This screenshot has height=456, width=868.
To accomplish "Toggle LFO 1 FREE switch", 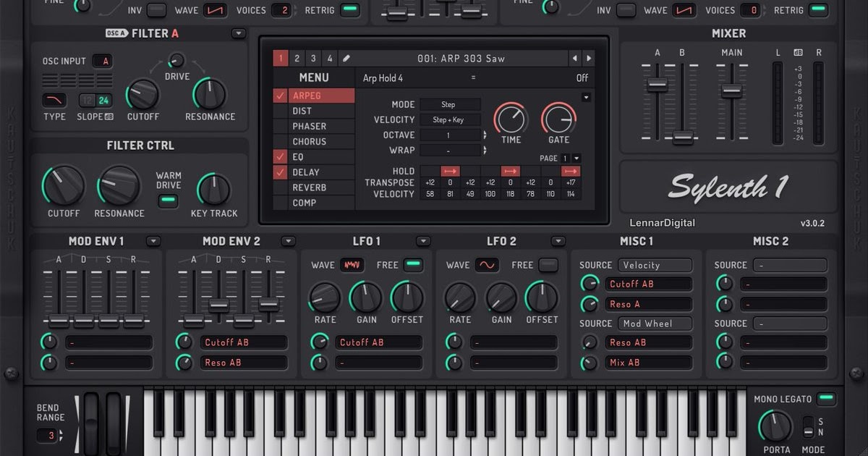I will pyautogui.click(x=414, y=265).
